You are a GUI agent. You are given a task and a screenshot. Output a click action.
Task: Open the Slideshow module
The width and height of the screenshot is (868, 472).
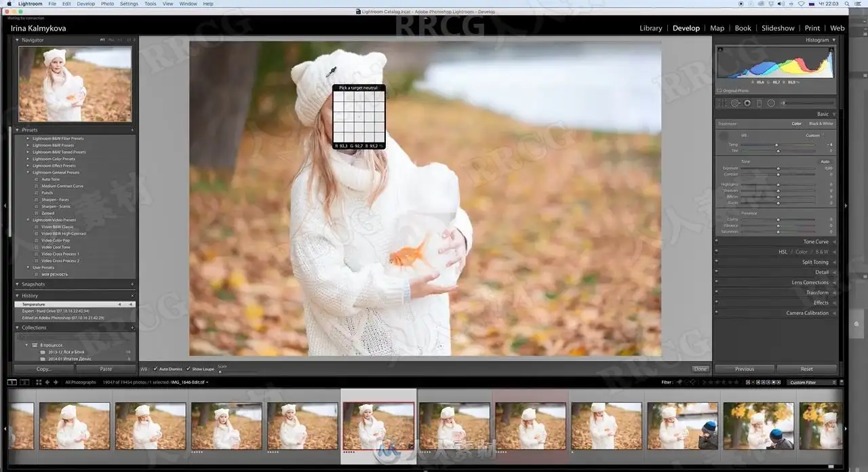coord(778,28)
